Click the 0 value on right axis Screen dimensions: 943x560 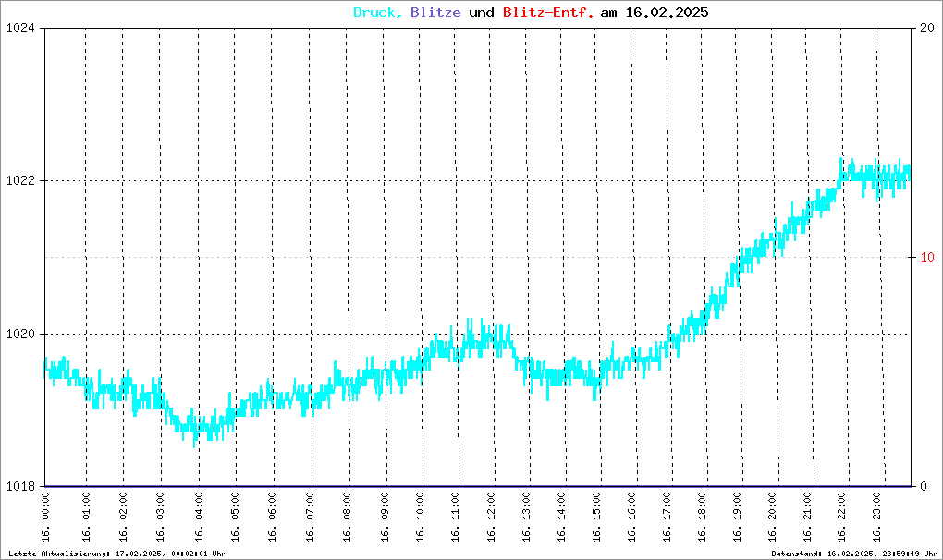click(x=924, y=486)
